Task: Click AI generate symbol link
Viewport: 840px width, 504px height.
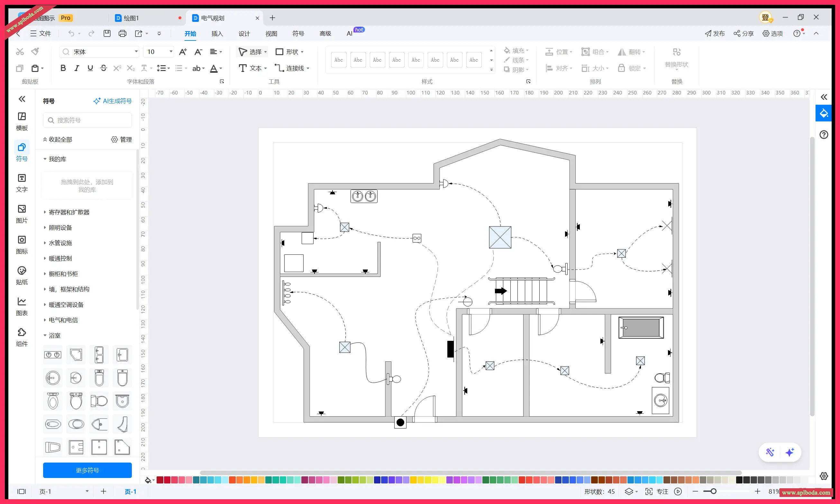Action: (113, 101)
